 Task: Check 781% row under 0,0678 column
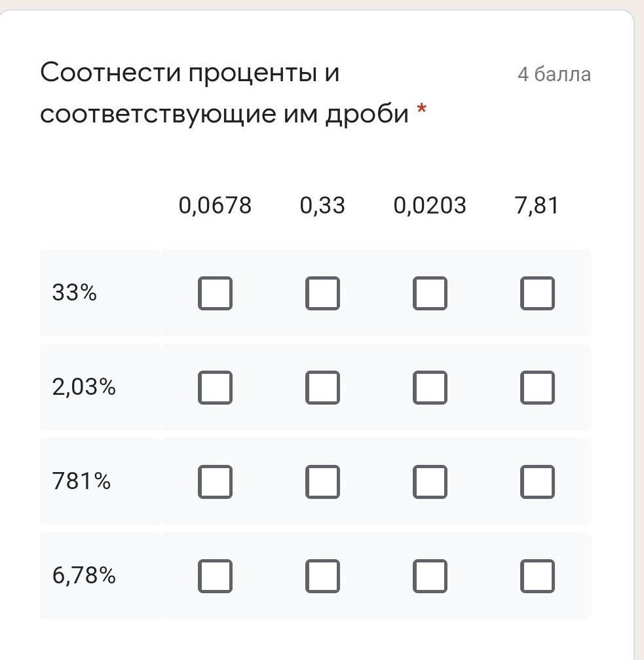click(215, 481)
